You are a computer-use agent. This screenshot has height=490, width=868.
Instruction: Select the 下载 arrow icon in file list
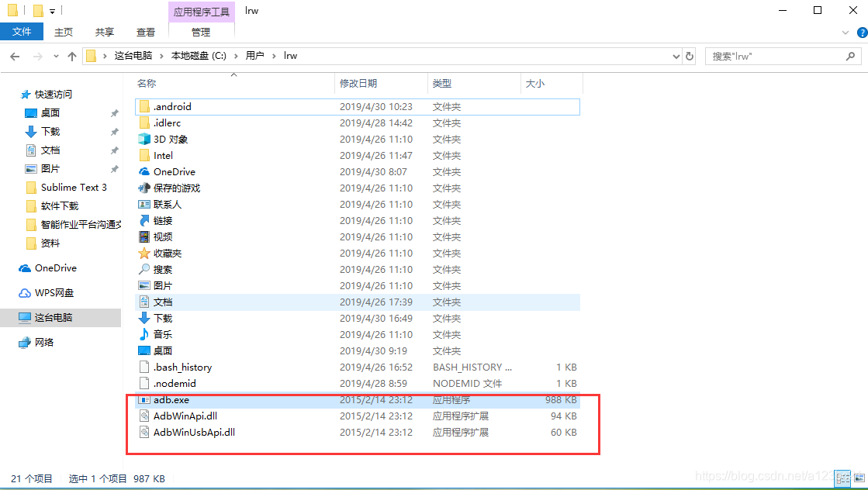coord(144,318)
